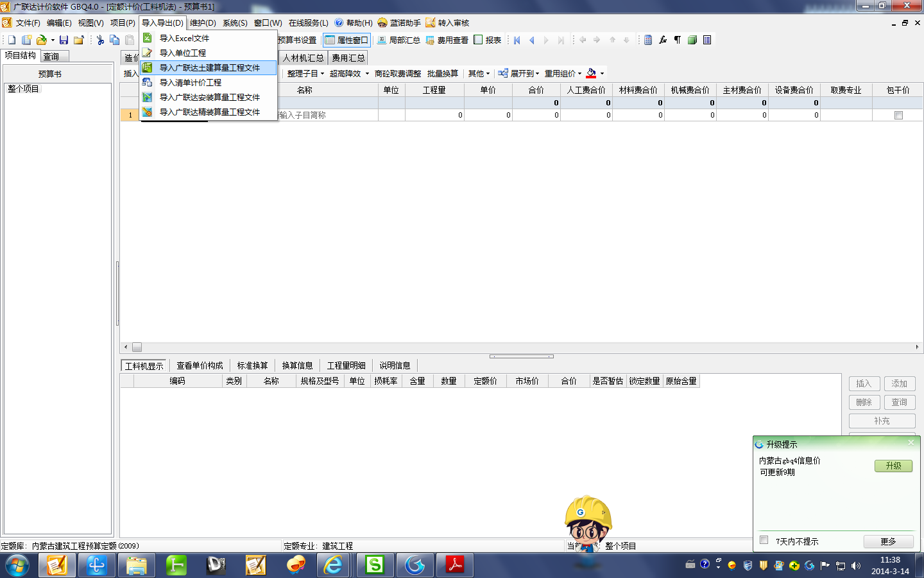Click the paint bucket fill color icon
Screen dimensions: 924x578
591,73
